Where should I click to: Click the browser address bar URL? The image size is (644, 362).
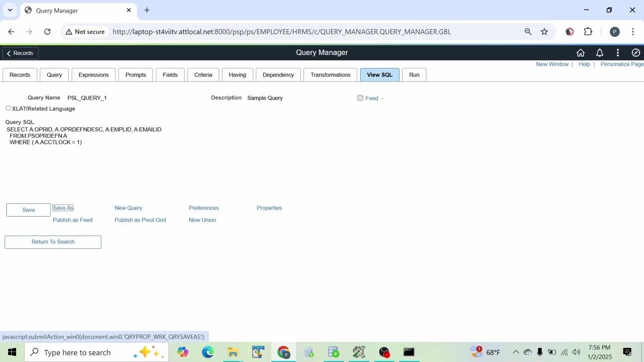coord(282,32)
